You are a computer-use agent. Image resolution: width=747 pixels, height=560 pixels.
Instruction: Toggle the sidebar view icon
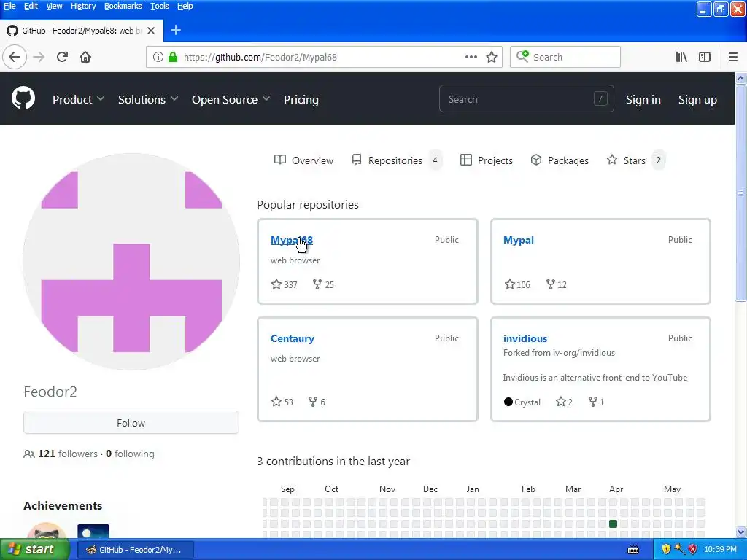[x=705, y=57]
